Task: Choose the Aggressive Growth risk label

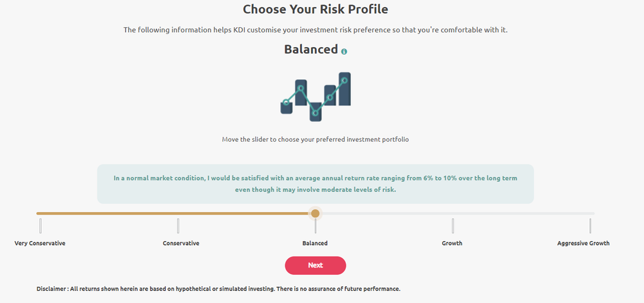Action: coord(583,243)
